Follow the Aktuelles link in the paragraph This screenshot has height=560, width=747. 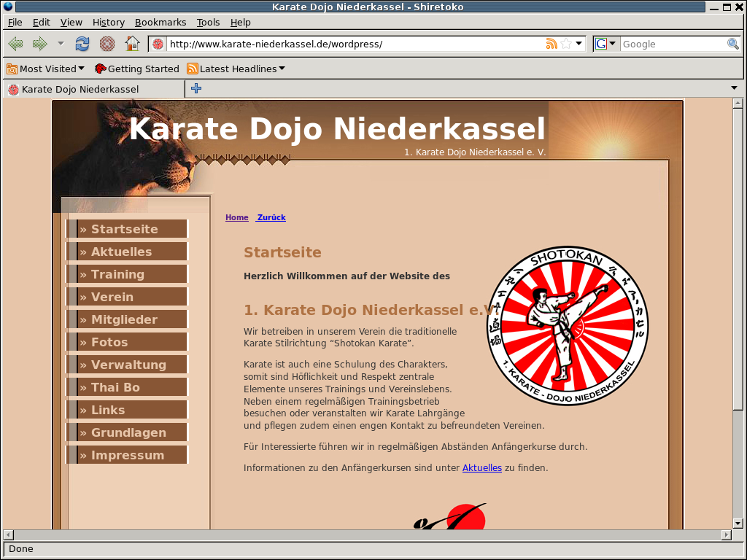point(481,468)
